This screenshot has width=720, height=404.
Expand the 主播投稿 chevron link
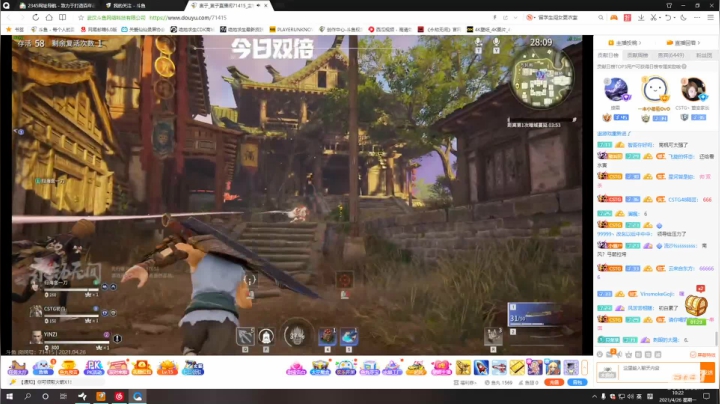(640, 43)
